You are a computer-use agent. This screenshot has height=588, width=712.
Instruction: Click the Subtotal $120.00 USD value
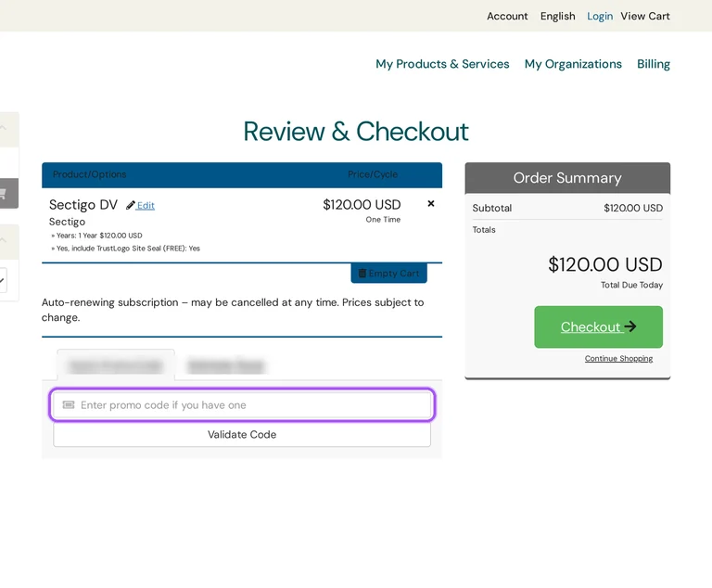click(x=633, y=208)
